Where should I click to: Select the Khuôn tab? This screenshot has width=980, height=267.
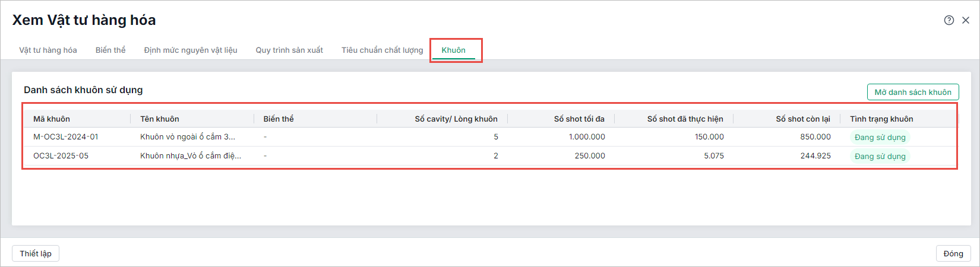click(x=453, y=50)
